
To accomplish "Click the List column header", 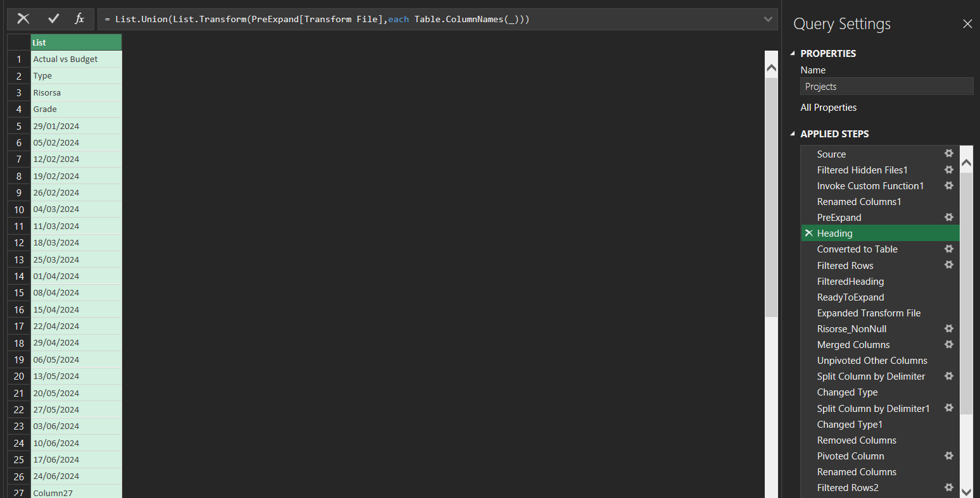I will pos(76,42).
